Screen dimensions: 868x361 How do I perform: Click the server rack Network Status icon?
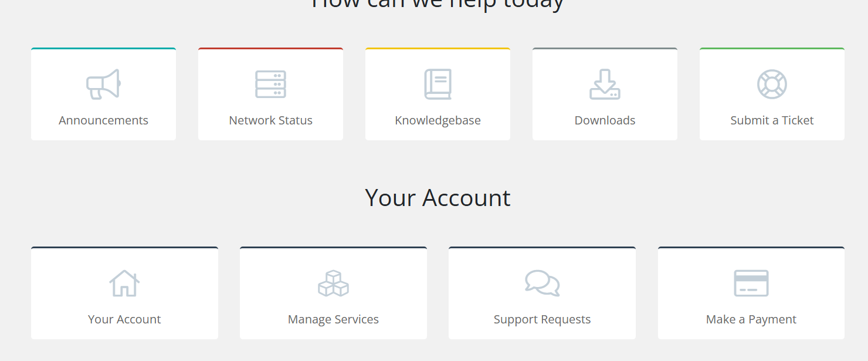point(270,84)
